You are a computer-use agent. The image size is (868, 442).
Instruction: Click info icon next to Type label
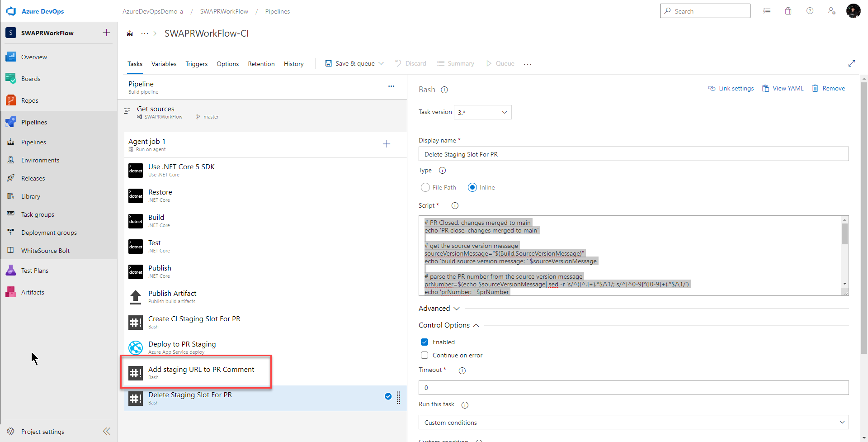pos(443,170)
